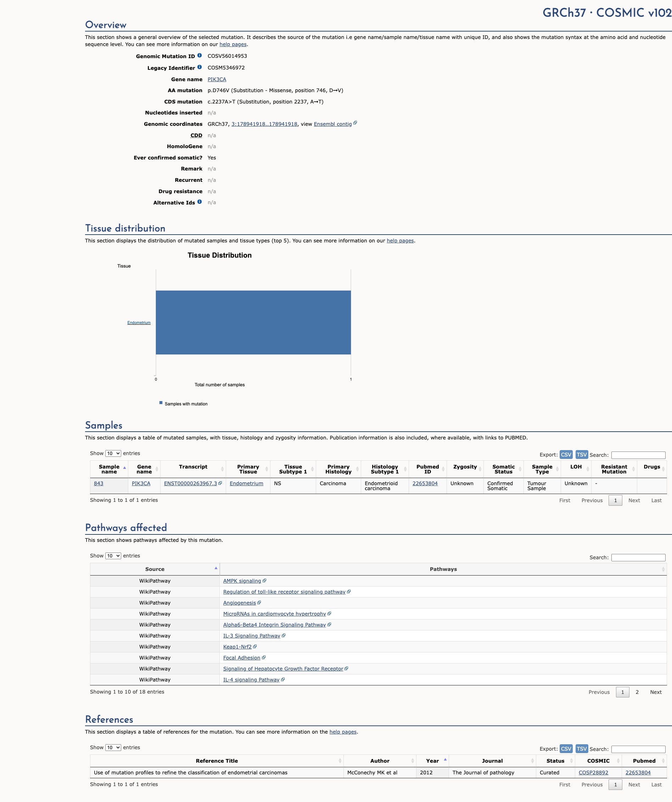Click the Alternative Ids info icon
The image size is (672, 802).
200,202
